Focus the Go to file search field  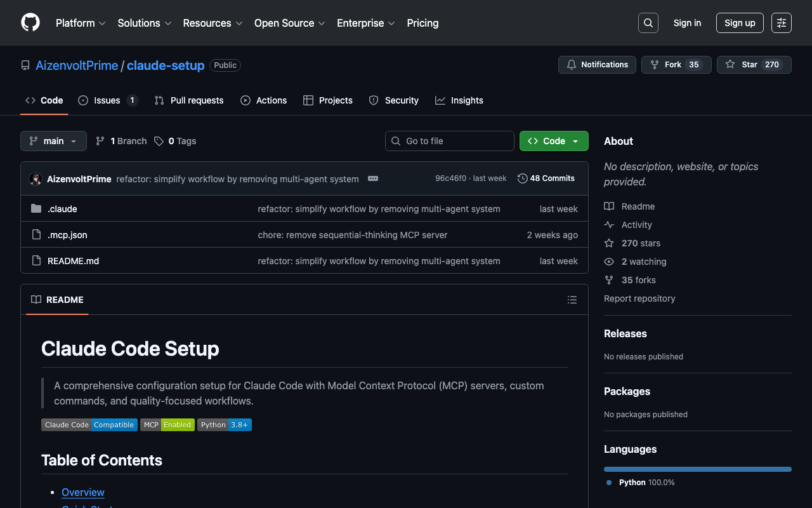coord(450,141)
